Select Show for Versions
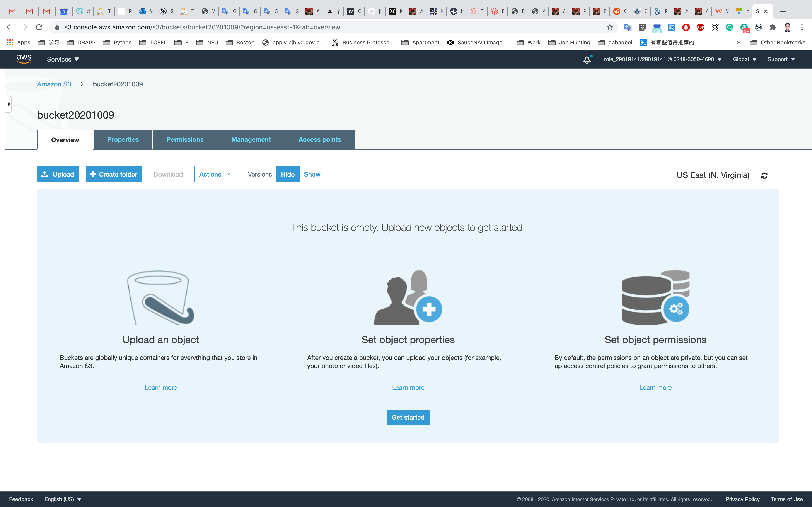This screenshot has height=507, width=812. point(312,174)
